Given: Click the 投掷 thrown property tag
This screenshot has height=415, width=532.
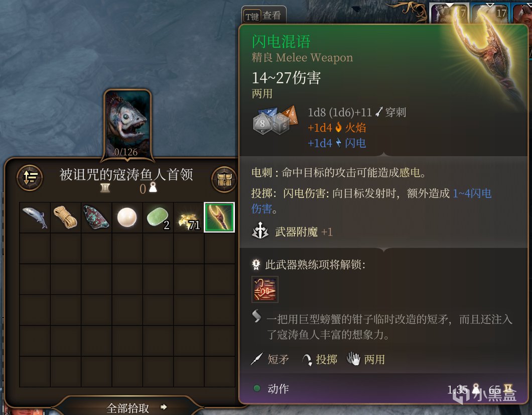Looking at the screenshot, I should 319,359.
